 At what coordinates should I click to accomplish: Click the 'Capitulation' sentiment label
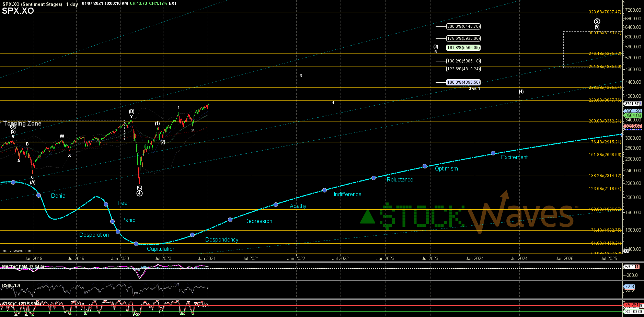coord(161,249)
